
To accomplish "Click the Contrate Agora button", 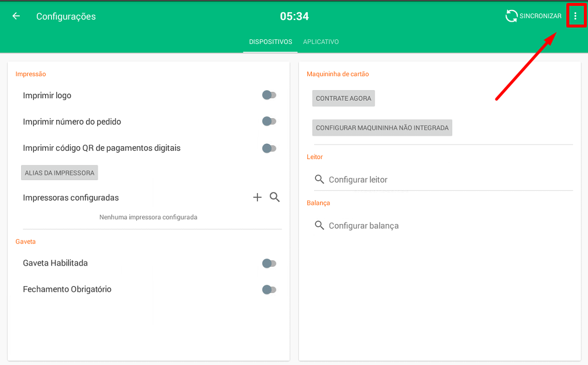I will [x=343, y=98].
